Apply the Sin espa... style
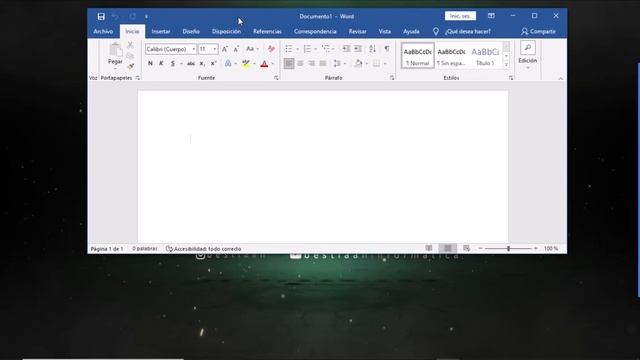This screenshot has height=360, width=640. 451,56
